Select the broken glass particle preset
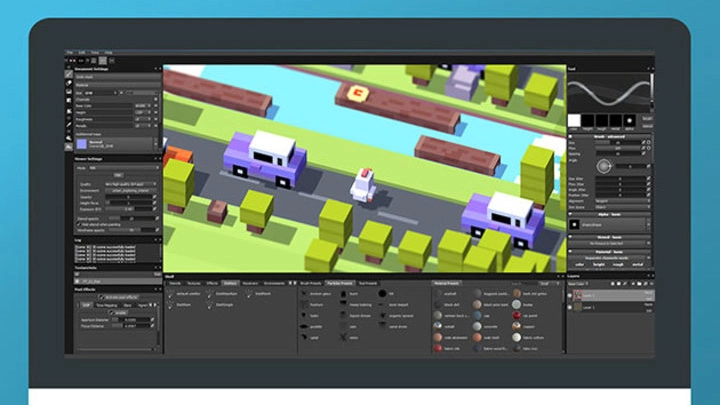Viewport: 720px width, 405px height. (316, 294)
